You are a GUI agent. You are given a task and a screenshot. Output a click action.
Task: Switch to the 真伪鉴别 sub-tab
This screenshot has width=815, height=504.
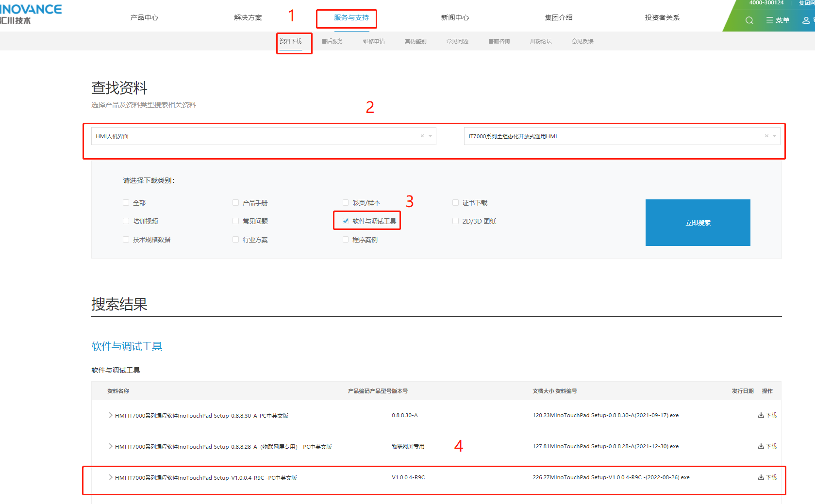click(416, 41)
